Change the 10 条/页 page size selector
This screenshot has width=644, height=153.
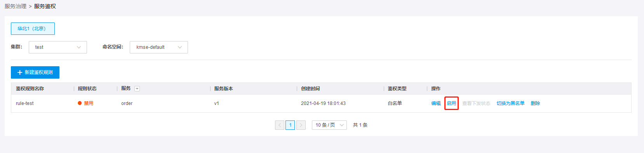pos(329,125)
